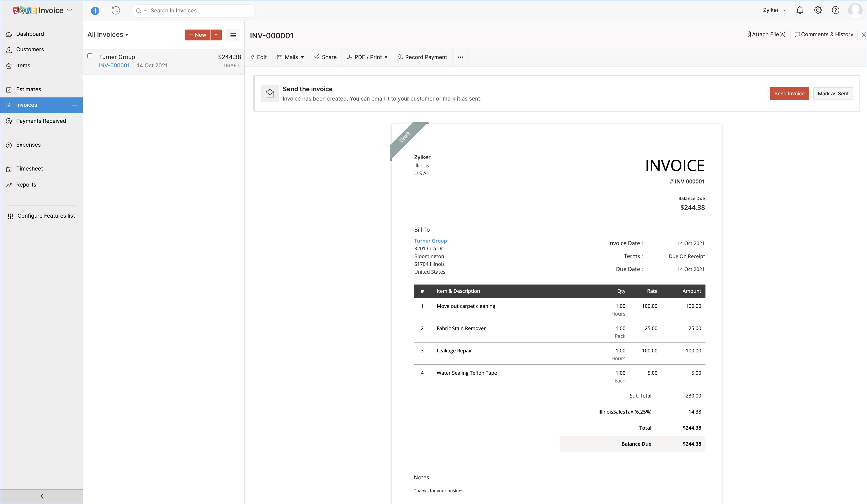
Task: Open the notifications bell
Action: 800,10
